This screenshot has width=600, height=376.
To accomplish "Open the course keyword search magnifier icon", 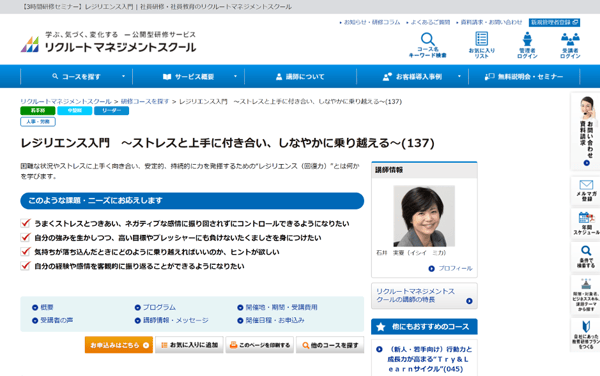I will point(427,39).
